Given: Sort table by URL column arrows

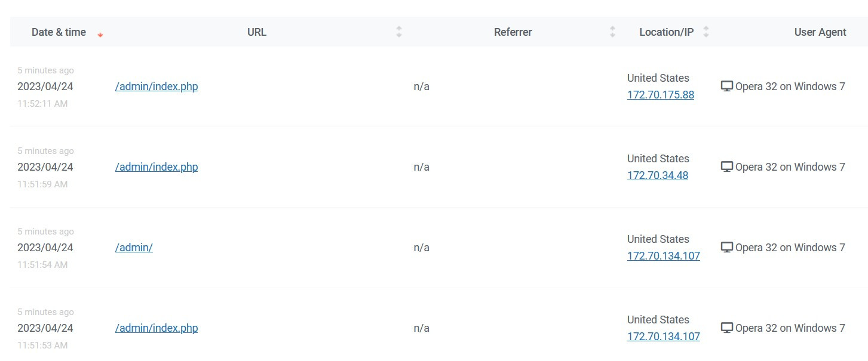Looking at the screenshot, I should (x=399, y=32).
